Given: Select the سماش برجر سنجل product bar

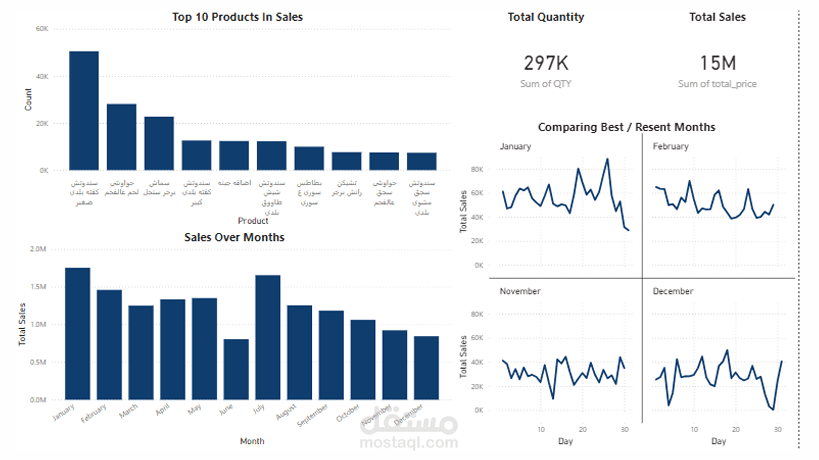Looking at the screenshot, I should click(159, 144).
